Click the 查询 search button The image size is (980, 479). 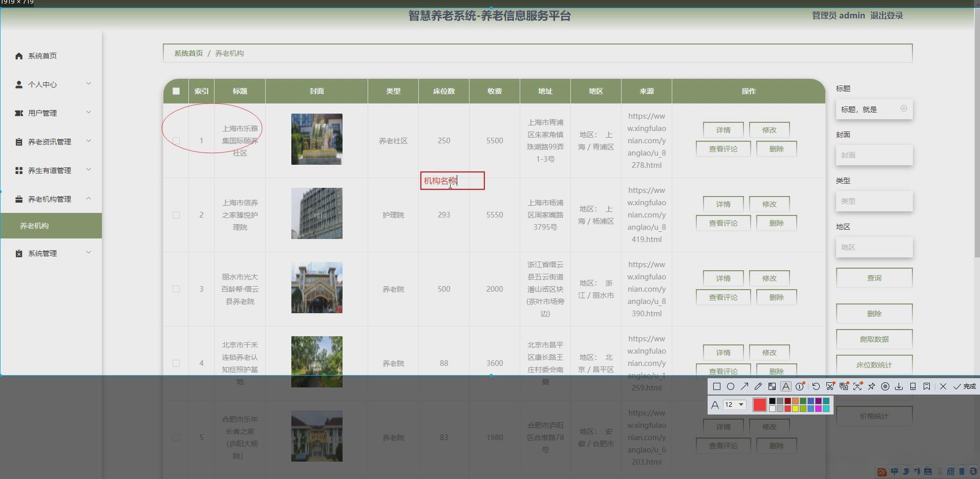click(875, 278)
